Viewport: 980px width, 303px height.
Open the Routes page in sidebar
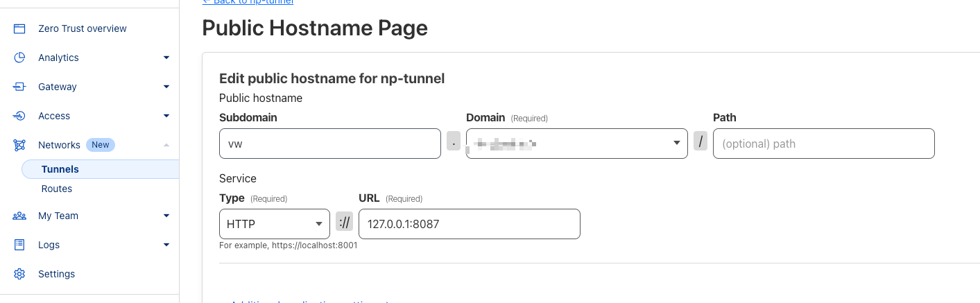[57, 189]
